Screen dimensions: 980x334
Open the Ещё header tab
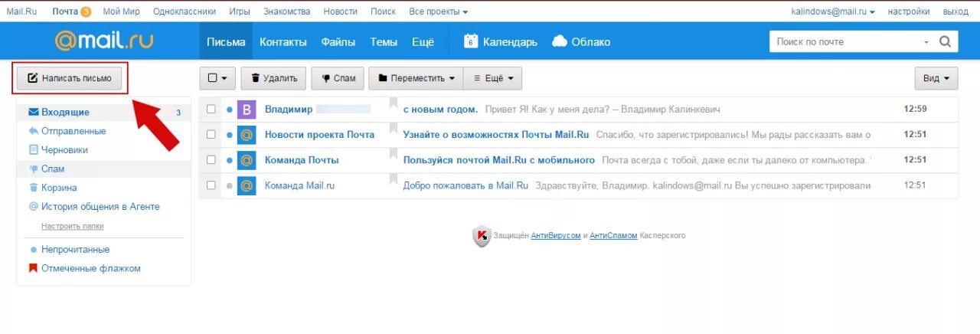tap(423, 42)
